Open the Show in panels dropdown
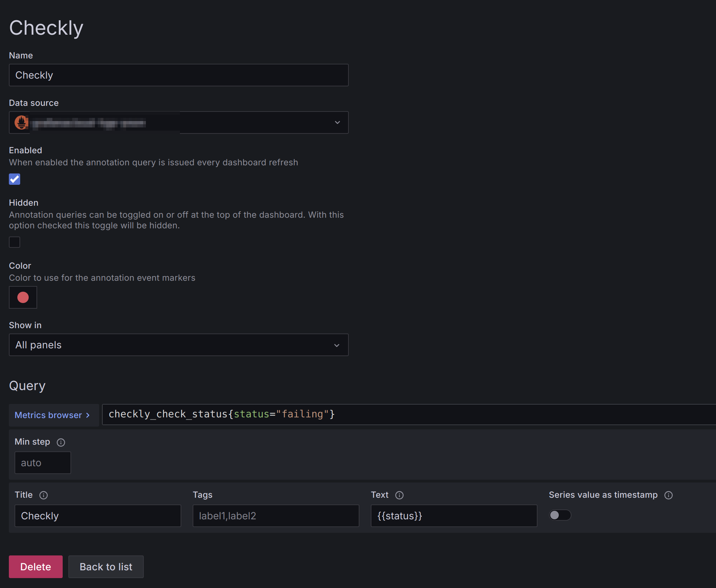716x588 pixels. [178, 345]
